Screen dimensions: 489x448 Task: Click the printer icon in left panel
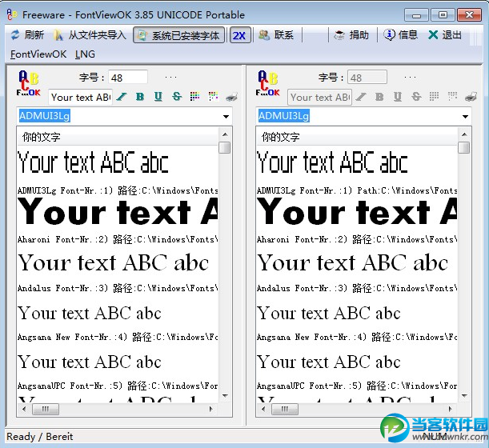[x=231, y=97]
